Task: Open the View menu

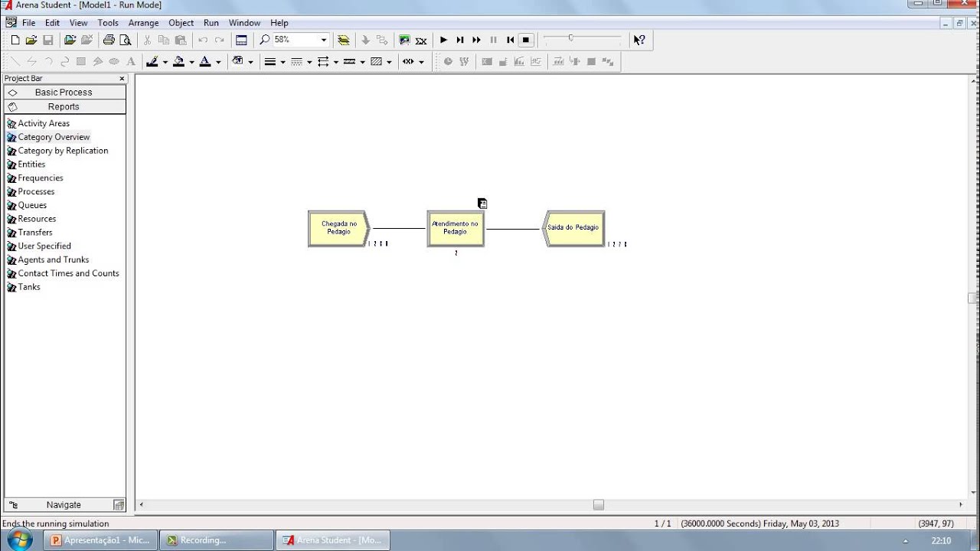Action: click(x=78, y=23)
